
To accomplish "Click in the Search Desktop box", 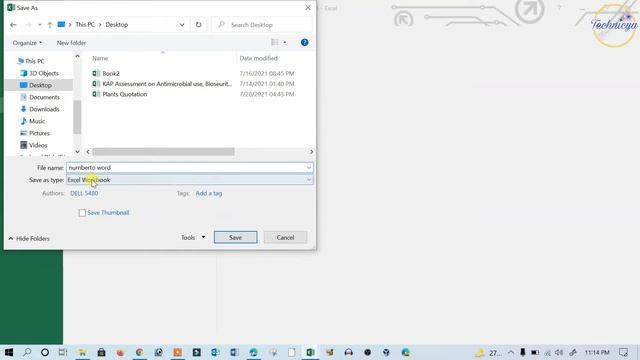I will tap(262, 25).
